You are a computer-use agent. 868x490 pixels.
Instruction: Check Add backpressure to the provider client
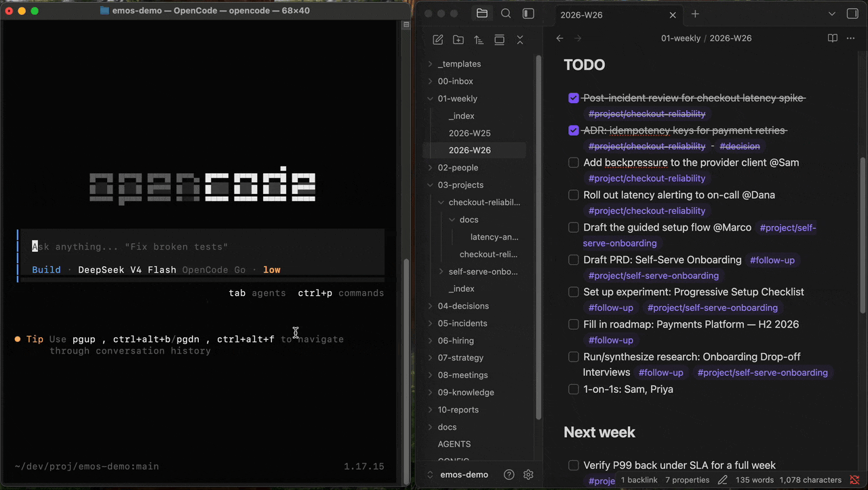tap(574, 163)
